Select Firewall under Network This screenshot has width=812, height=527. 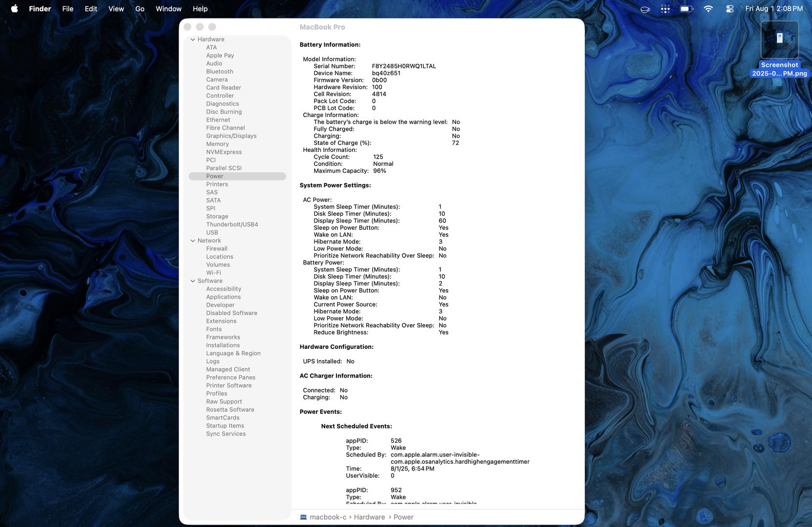(x=217, y=249)
